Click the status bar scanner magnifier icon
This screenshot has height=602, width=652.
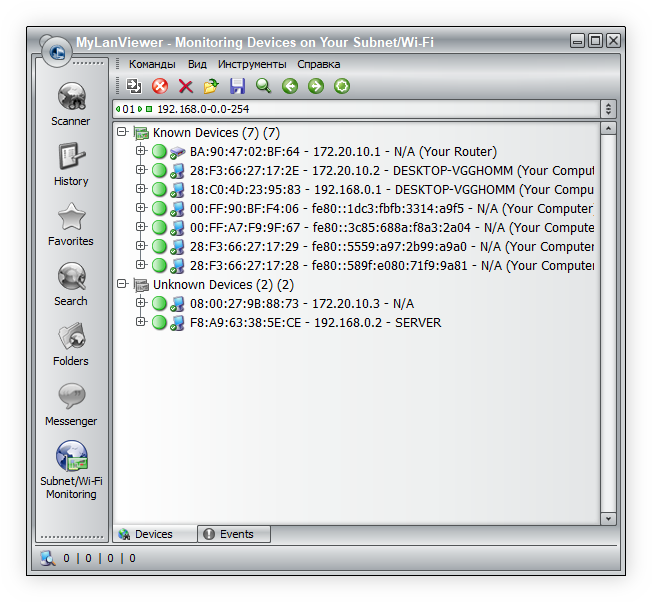(47, 558)
